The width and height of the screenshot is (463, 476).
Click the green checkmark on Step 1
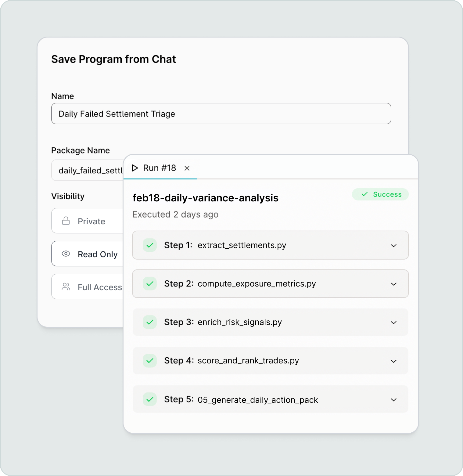[149, 245]
